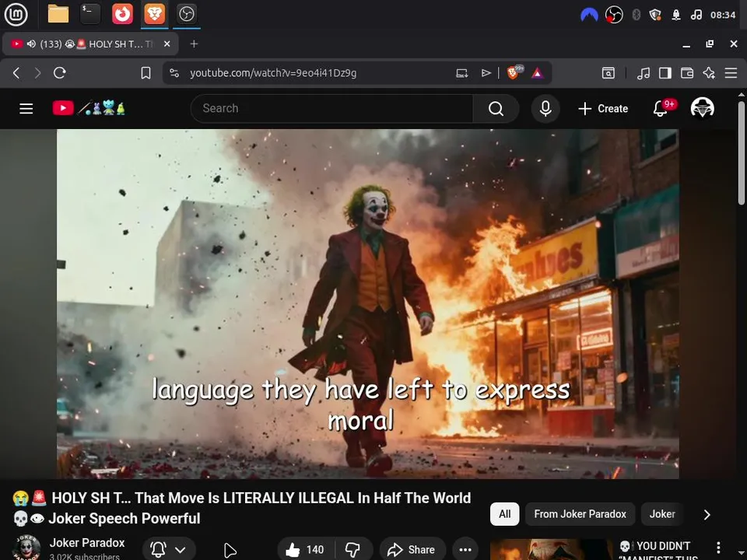The height and width of the screenshot is (560, 747).
Task: Open system notifications bell in tray
Action: (675, 16)
